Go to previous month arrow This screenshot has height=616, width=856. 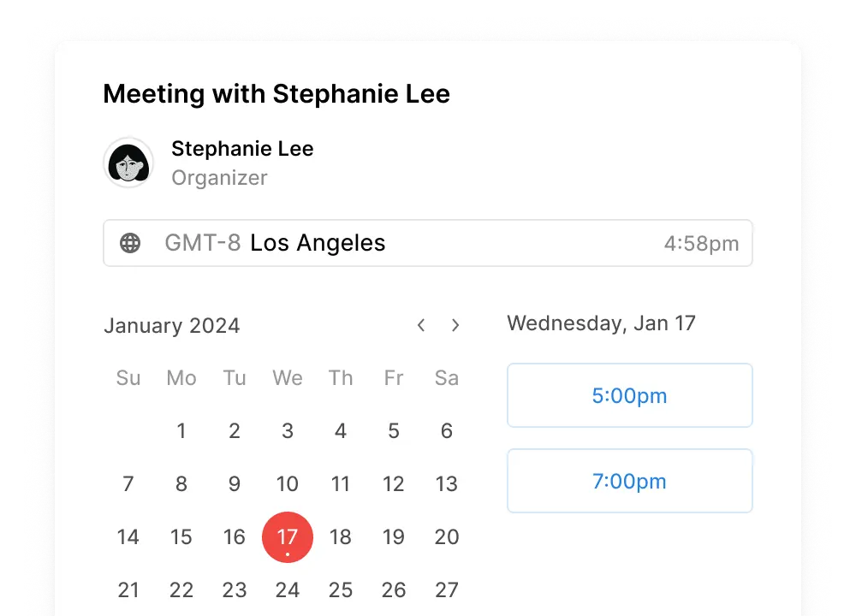click(x=421, y=325)
